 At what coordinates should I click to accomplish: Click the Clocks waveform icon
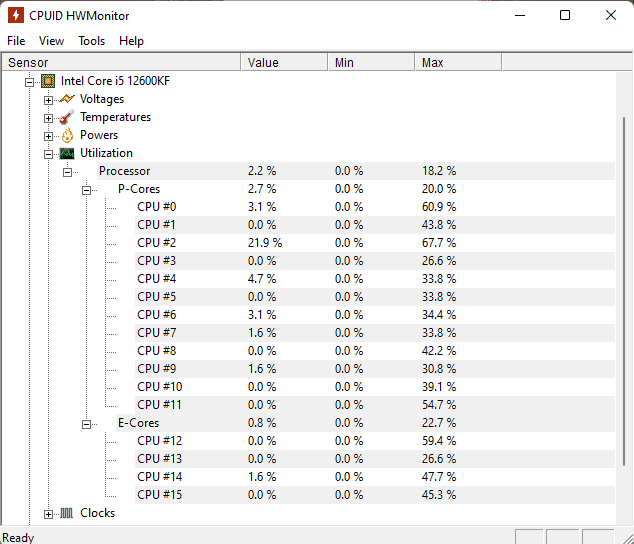pos(67,513)
